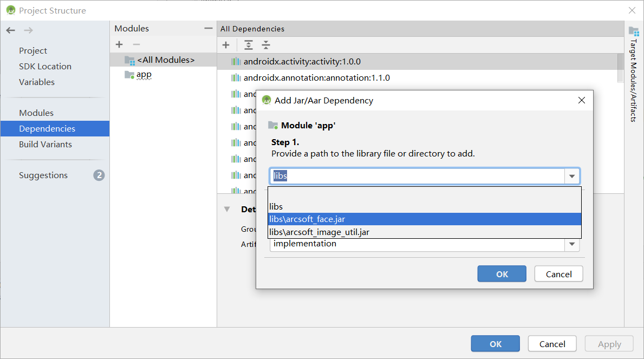Click the back navigation arrow

pos(10,30)
